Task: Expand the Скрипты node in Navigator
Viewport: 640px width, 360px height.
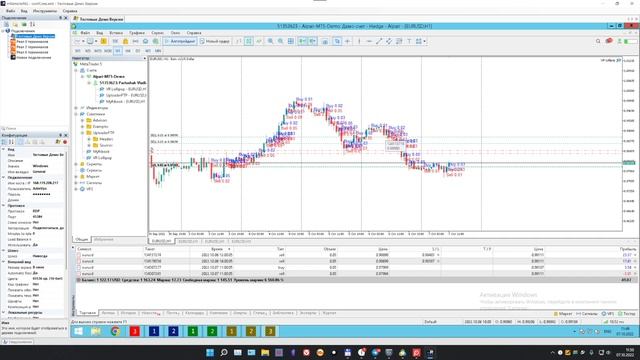Action: click(76, 164)
